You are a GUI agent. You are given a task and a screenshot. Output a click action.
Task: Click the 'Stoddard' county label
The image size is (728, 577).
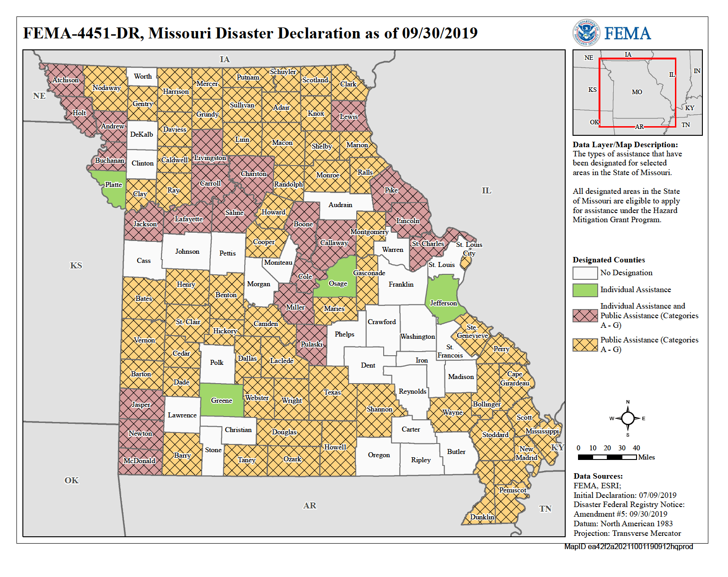pos(495,435)
